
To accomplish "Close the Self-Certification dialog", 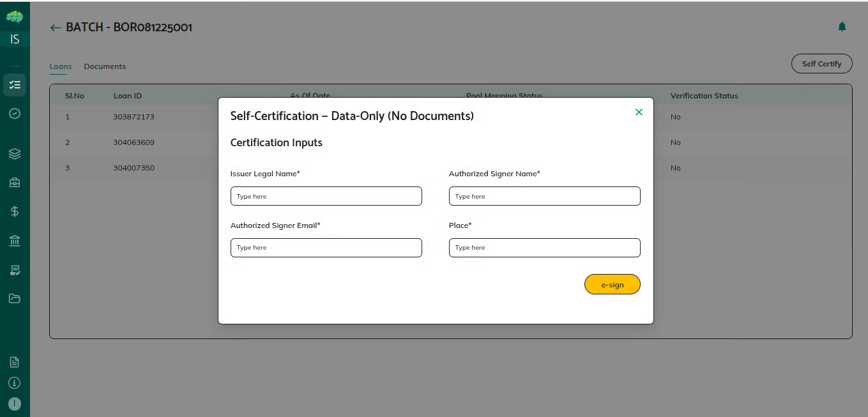I will click(x=639, y=112).
